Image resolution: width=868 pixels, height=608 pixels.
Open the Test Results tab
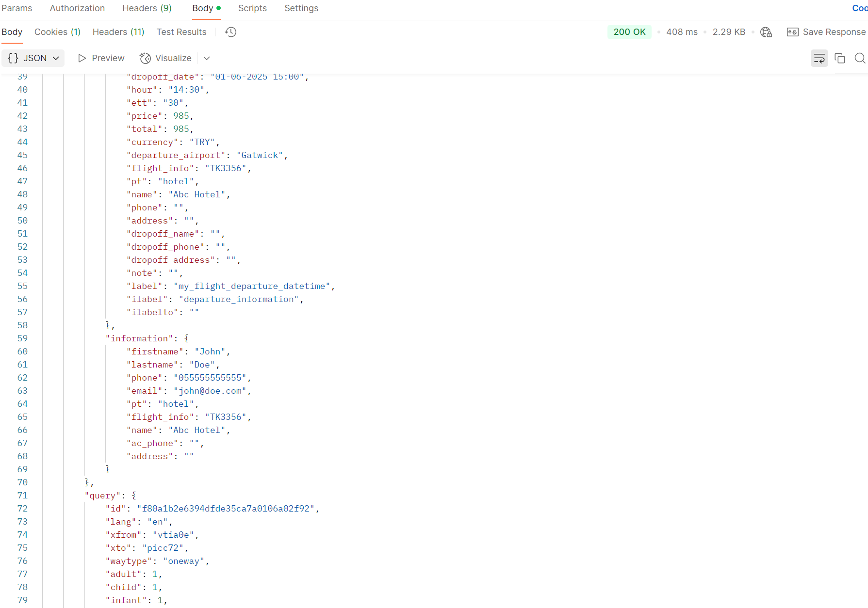pos(181,32)
